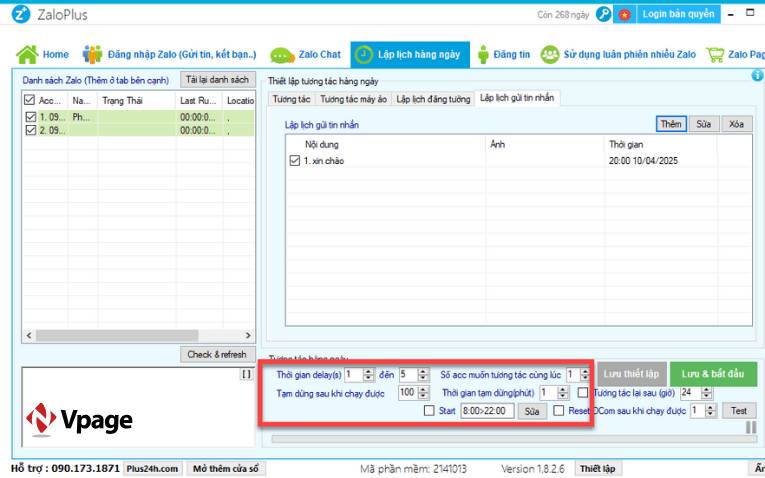Click the Vpage banner image
The width and height of the screenshot is (765, 478).
click(139, 407)
